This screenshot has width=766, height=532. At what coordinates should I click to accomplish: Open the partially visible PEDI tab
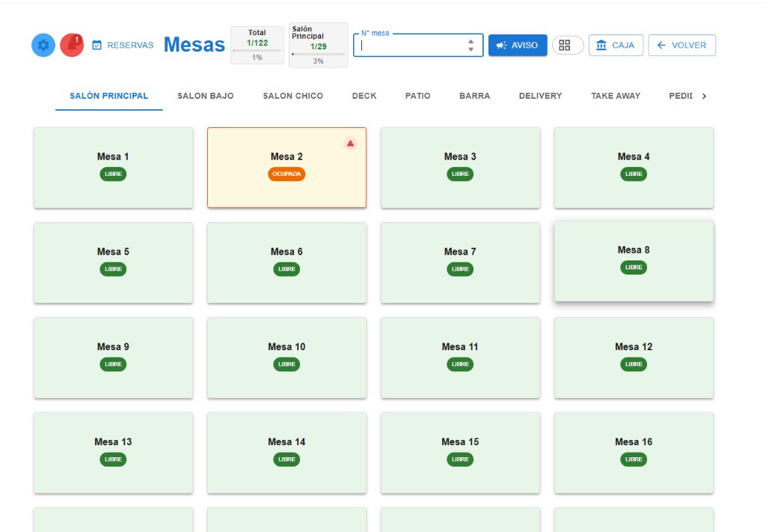tap(680, 96)
